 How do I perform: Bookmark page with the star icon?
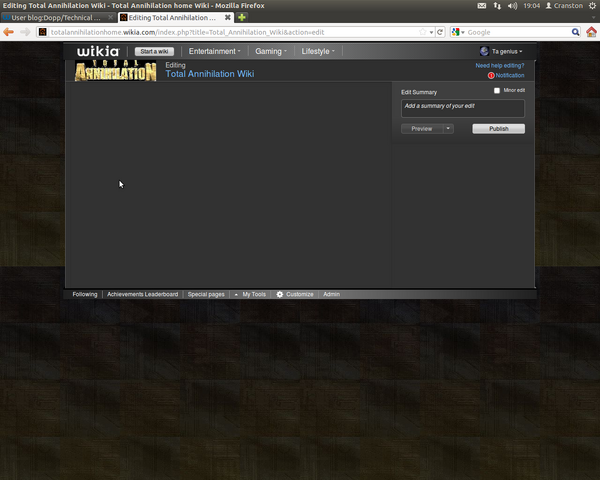coord(422,32)
